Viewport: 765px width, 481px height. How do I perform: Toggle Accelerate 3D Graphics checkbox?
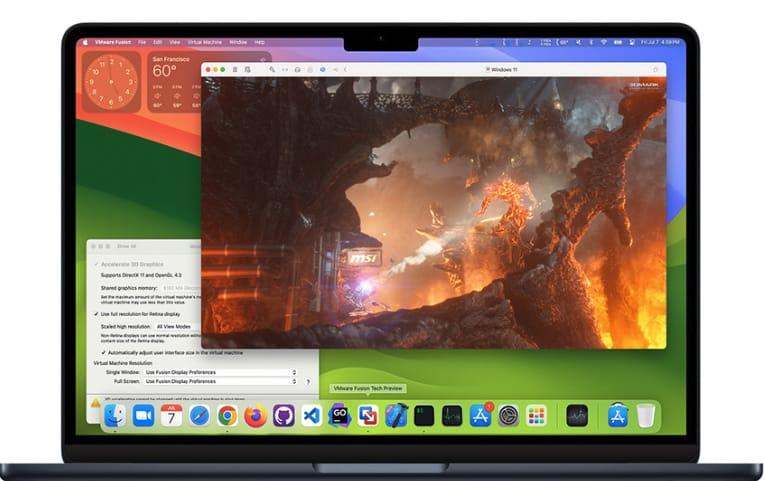pyautogui.click(x=96, y=264)
